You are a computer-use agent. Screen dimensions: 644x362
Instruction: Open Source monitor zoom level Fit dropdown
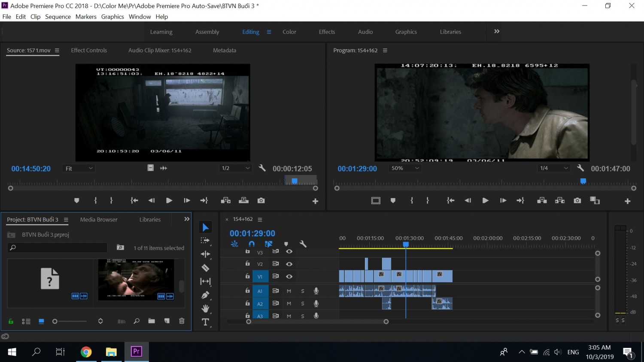coord(79,169)
